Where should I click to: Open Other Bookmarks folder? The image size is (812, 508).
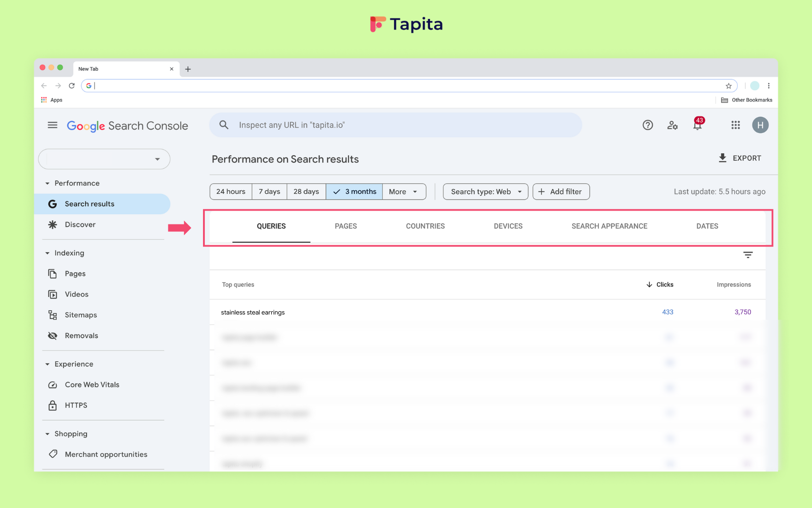[746, 100]
